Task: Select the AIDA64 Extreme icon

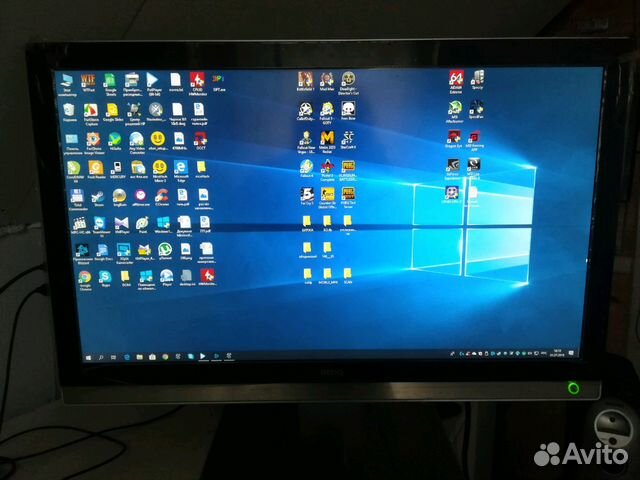Action: click(456, 80)
